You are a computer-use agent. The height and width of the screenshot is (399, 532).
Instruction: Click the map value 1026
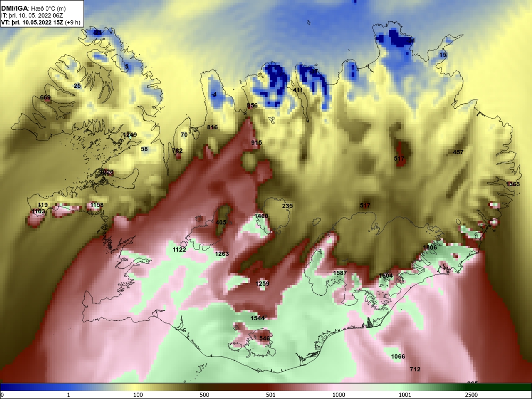106,172
